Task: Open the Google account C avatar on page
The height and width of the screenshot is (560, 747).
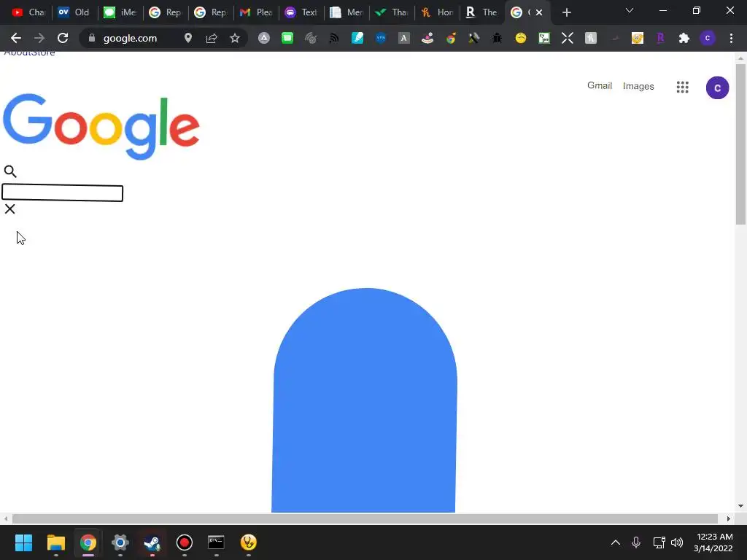Action: coord(718,87)
